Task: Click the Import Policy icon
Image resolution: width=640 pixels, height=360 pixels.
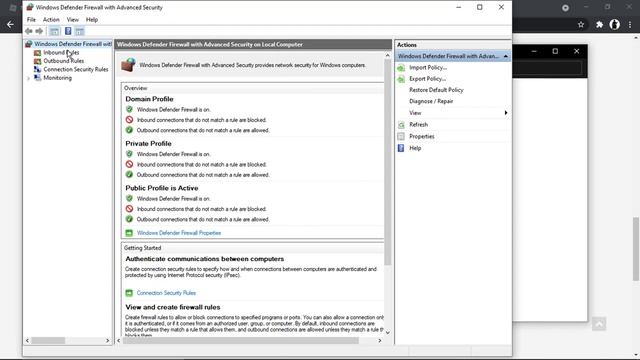Action: pos(401,68)
